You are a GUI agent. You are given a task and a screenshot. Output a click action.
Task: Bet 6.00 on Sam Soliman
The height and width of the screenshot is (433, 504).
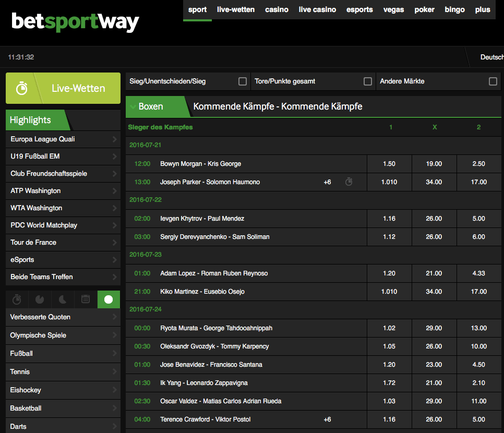[x=479, y=237]
